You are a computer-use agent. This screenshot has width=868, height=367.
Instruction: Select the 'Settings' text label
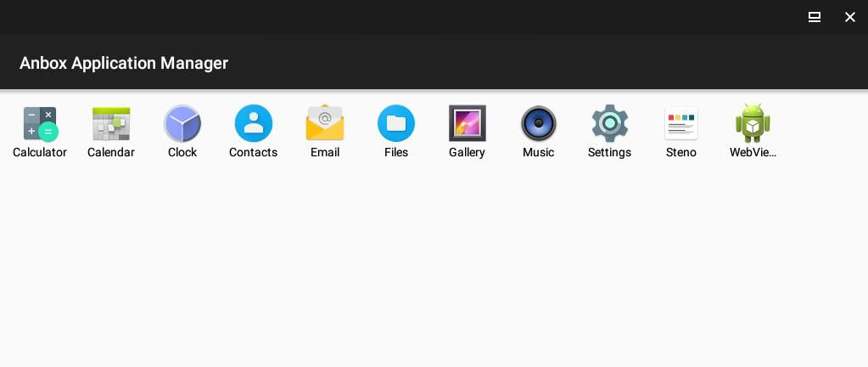[609, 152]
